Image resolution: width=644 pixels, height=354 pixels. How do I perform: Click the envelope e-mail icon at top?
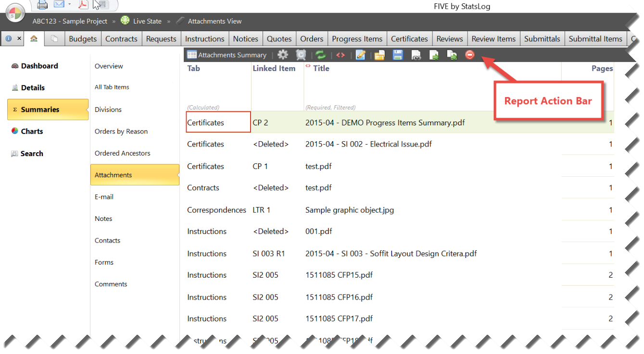[59, 4]
